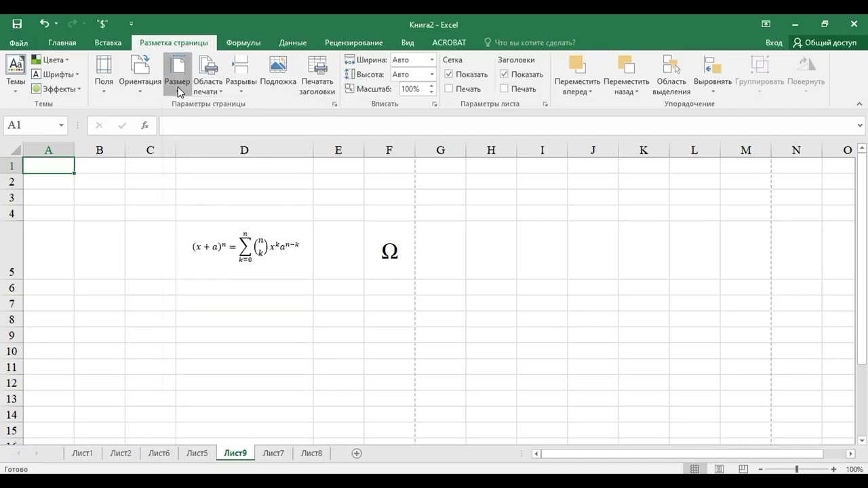The height and width of the screenshot is (488, 868).
Task: Open the Ориентация orientation menu
Action: click(x=140, y=75)
